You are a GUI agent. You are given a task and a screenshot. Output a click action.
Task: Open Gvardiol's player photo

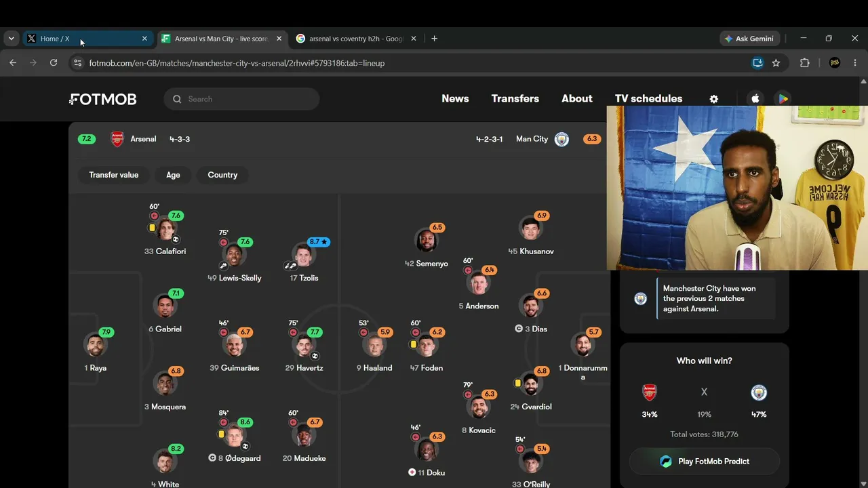pyautogui.click(x=530, y=384)
